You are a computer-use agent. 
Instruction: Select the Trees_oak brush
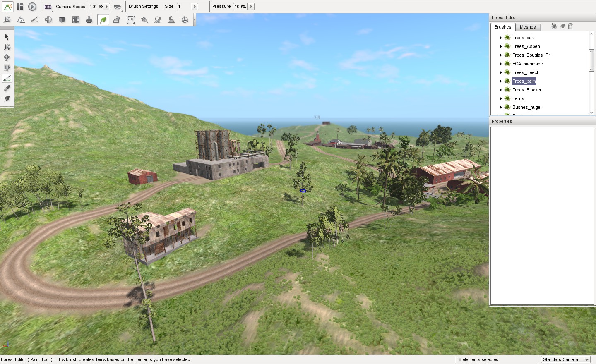(523, 38)
